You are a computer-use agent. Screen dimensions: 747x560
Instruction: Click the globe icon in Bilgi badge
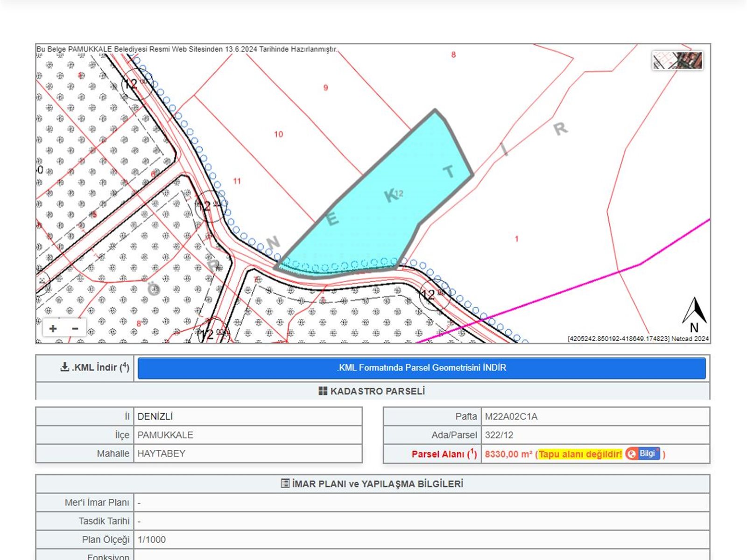[x=632, y=454]
